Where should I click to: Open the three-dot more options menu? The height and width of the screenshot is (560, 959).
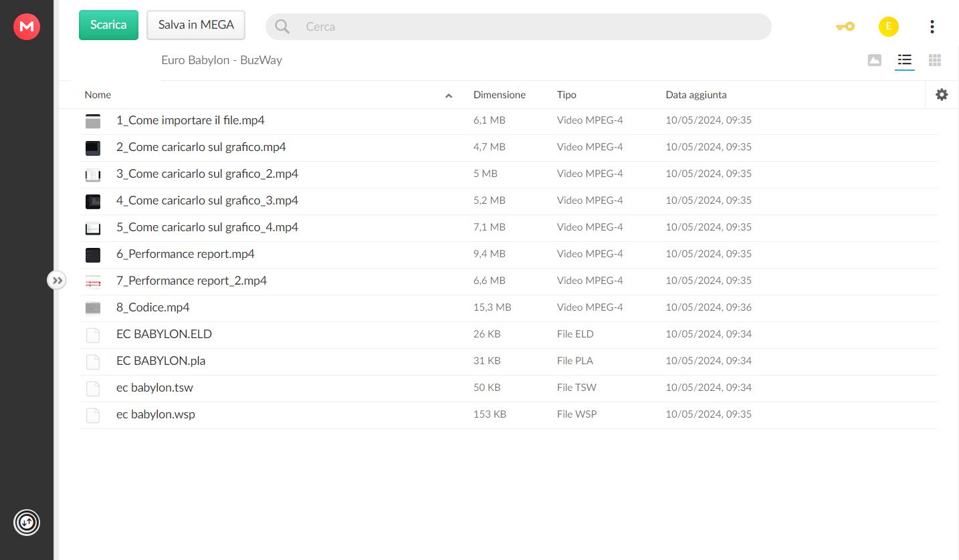[x=932, y=27]
